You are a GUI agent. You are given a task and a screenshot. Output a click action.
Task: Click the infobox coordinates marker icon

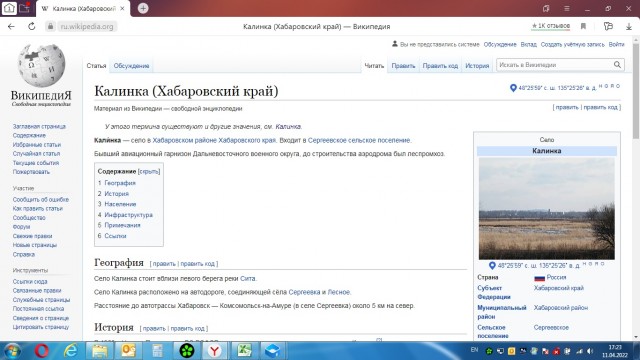coord(492,266)
